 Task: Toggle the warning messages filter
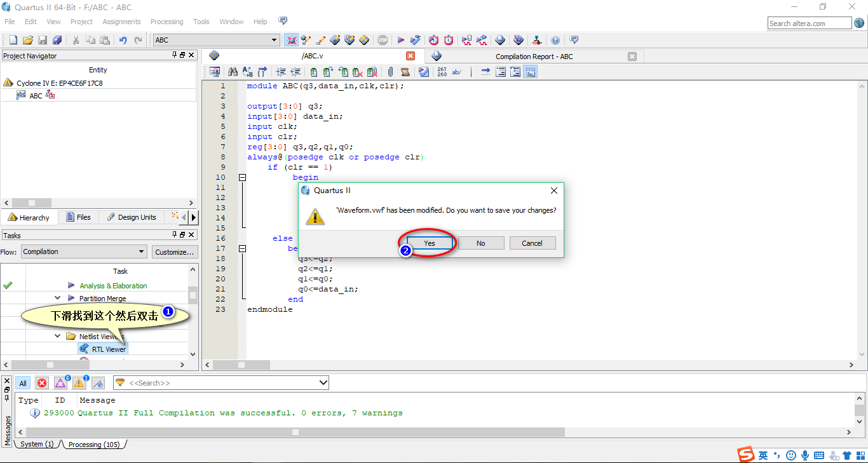(79, 383)
